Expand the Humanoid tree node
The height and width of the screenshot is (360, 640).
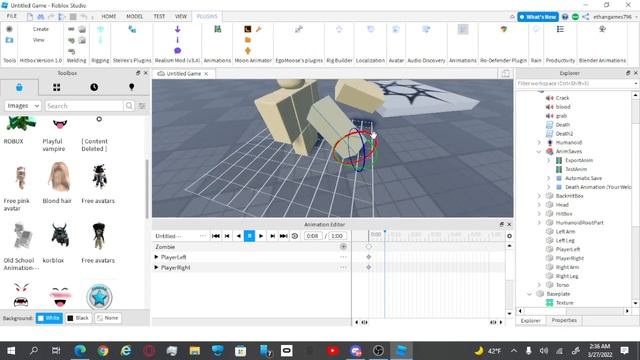(x=539, y=142)
